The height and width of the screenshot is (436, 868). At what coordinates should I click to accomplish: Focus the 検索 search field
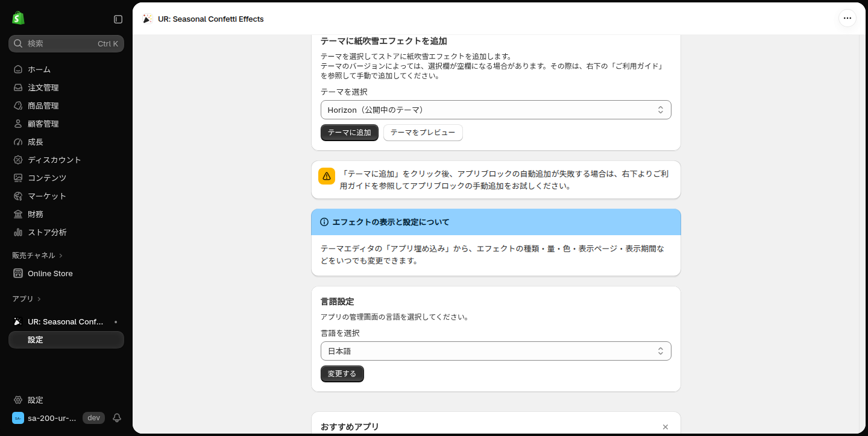(x=66, y=43)
